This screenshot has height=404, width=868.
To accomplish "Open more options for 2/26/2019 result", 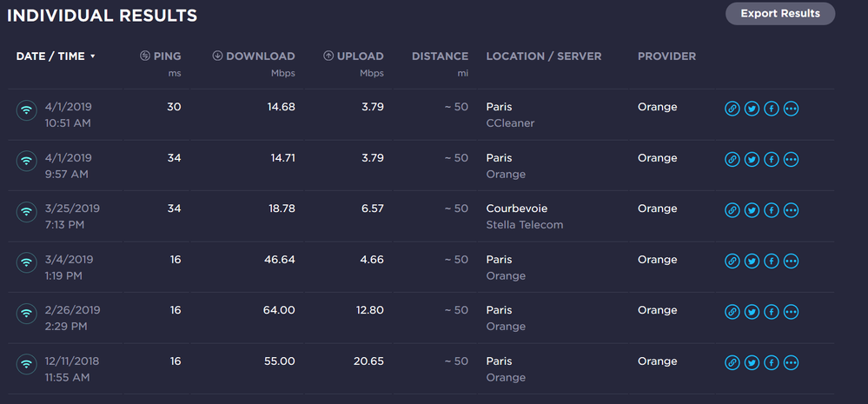I will [791, 312].
